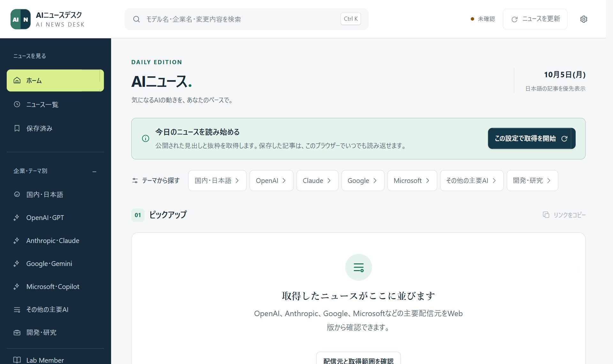
Task: Focus the モデル名・企業名 search field
Action: [x=246, y=19]
